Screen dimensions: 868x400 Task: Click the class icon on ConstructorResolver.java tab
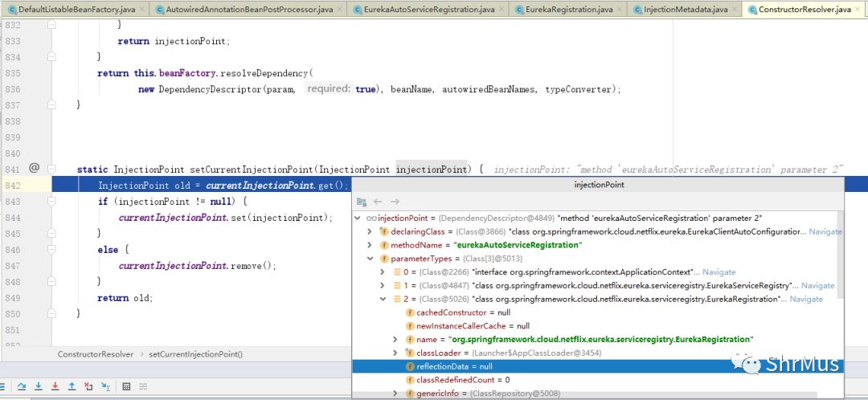(x=752, y=10)
